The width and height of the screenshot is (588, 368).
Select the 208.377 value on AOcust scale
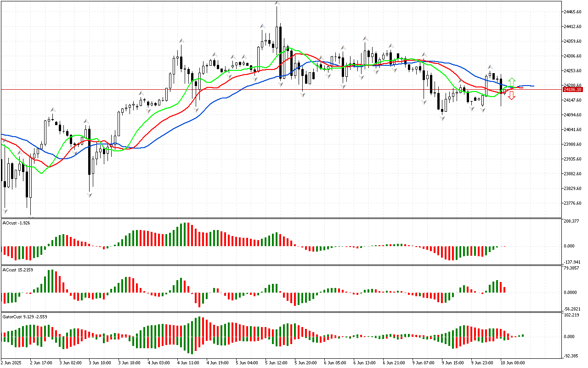point(571,221)
